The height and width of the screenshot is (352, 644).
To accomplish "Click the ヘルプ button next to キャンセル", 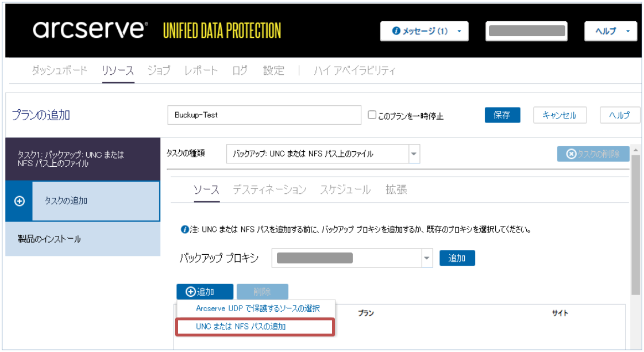I will pyautogui.click(x=619, y=115).
